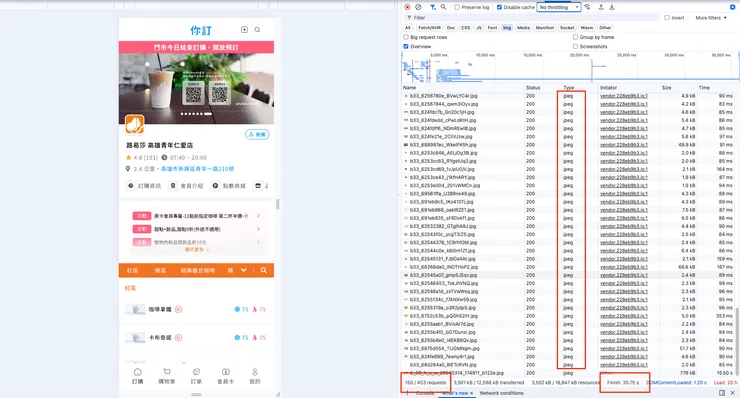Uncheck Disable cache checkbox
The height and width of the screenshot is (398, 740).
[x=499, y=7]
